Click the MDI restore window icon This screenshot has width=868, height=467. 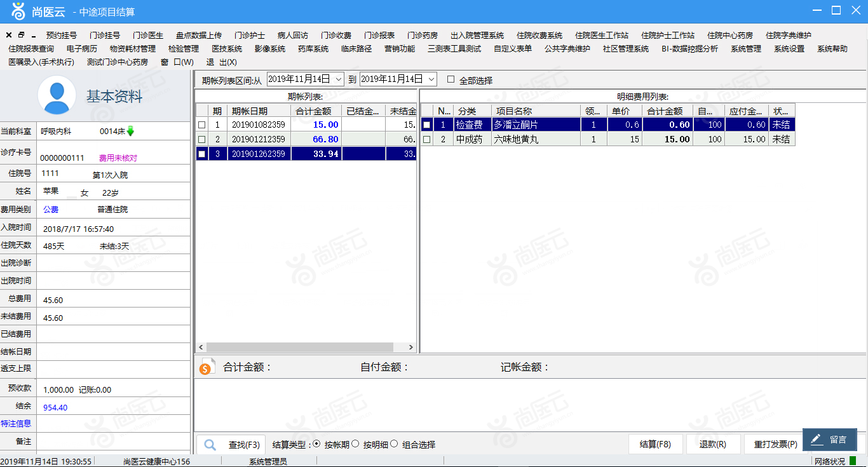pyautogui.click(x=21, y=36)
